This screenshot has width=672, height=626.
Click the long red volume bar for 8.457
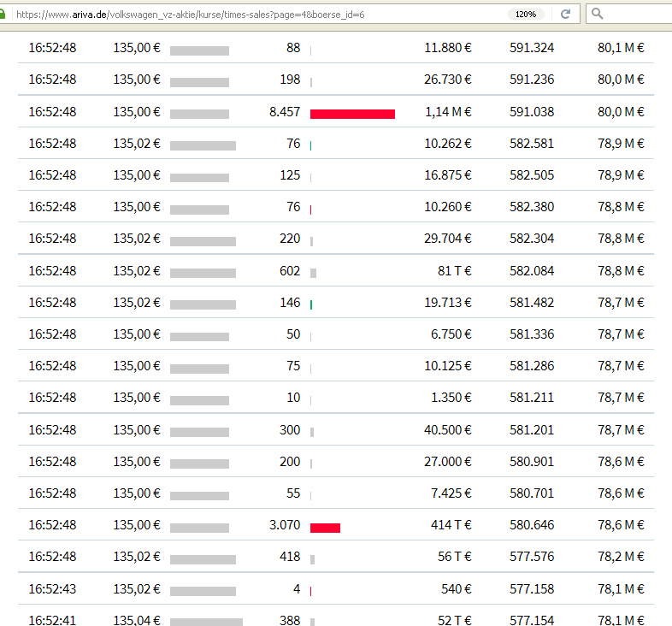point(352,114)
